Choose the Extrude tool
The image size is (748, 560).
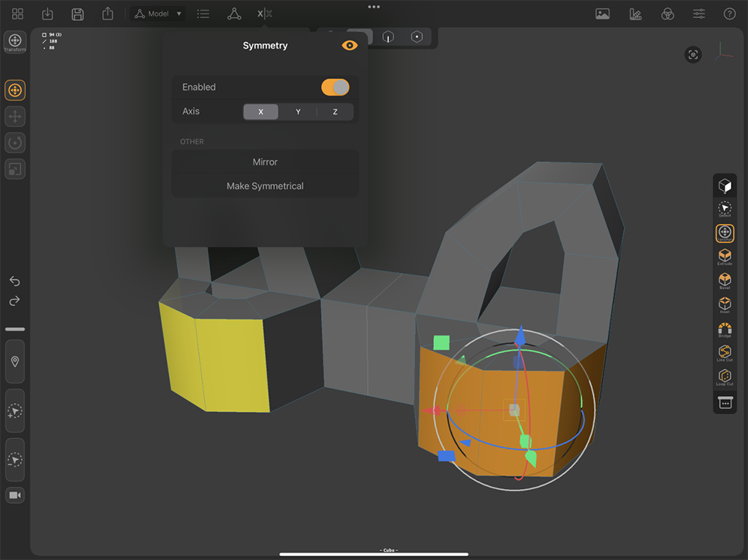(725, 257)
